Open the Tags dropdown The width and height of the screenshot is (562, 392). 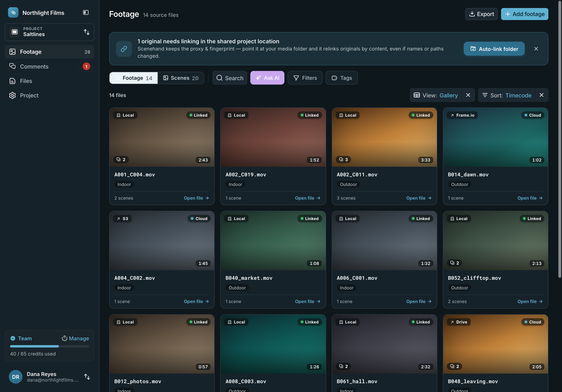(342, 78)
